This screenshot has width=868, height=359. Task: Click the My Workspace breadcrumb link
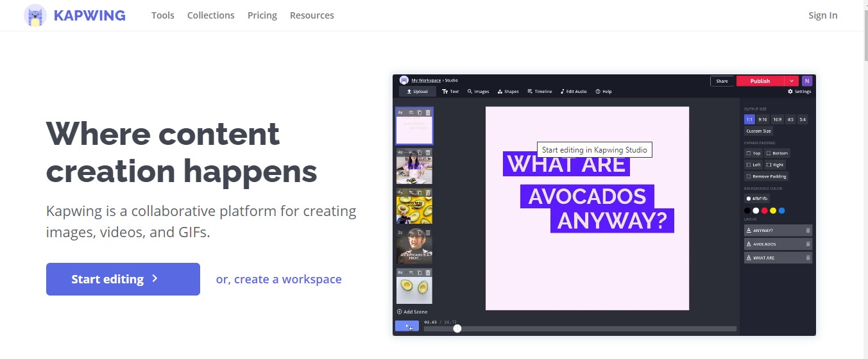(x=426, y=80)
